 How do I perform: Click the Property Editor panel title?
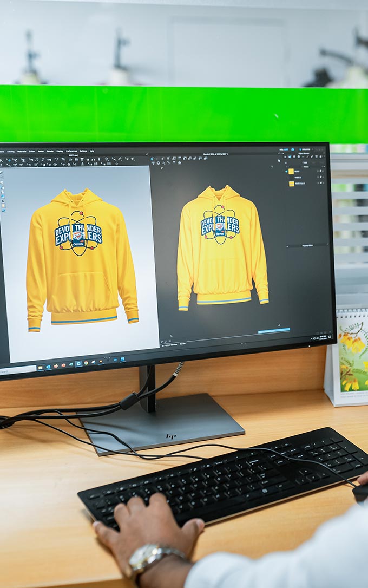pyautogui.click(x=307, y=246)
